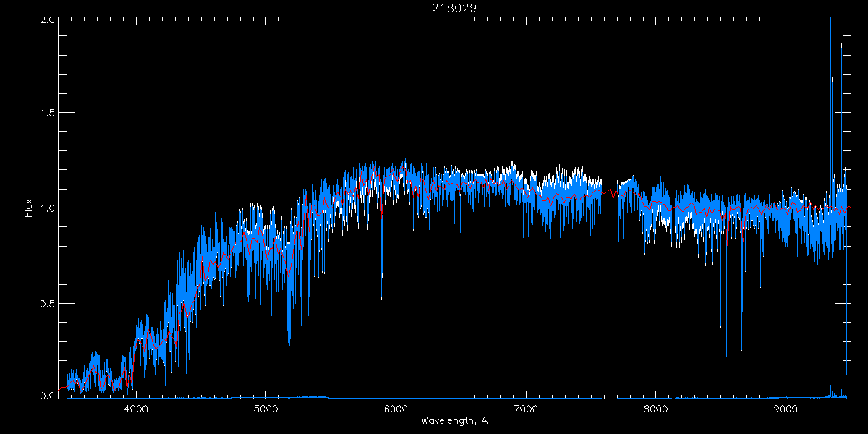Select the 9000 x-axis tick label

pyautogui.click(x=786, y=408)
